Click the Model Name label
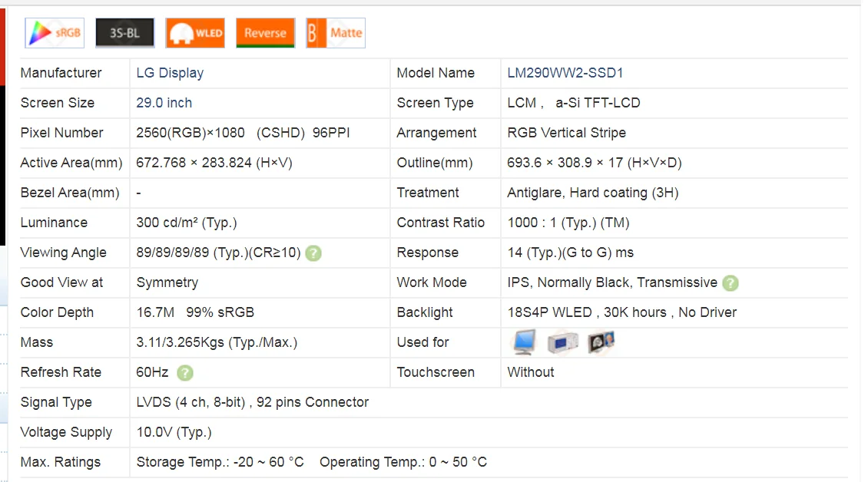 pyautogui.click(x=436, y=73)
